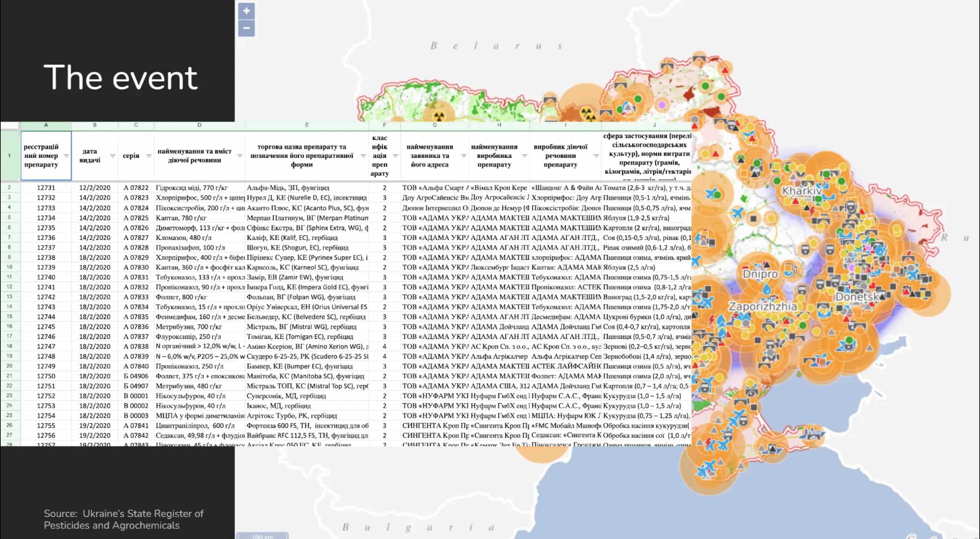Select cell 'Каптан, 780 г/кг'

[199, 218]
